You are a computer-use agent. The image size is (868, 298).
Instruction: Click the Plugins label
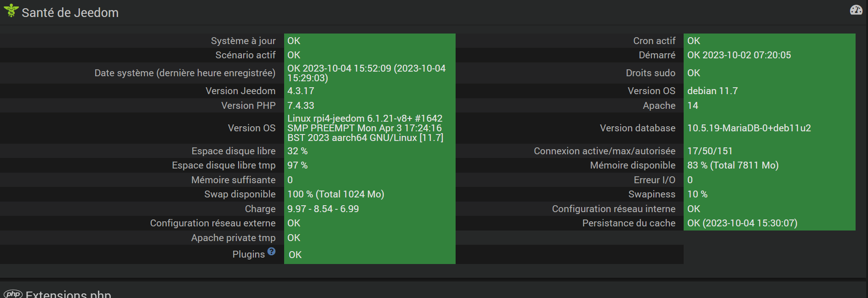[248, 254]
